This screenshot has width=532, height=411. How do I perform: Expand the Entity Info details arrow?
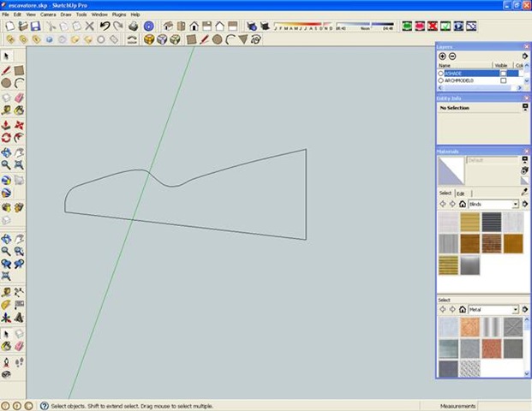click(x=523, y=109)
